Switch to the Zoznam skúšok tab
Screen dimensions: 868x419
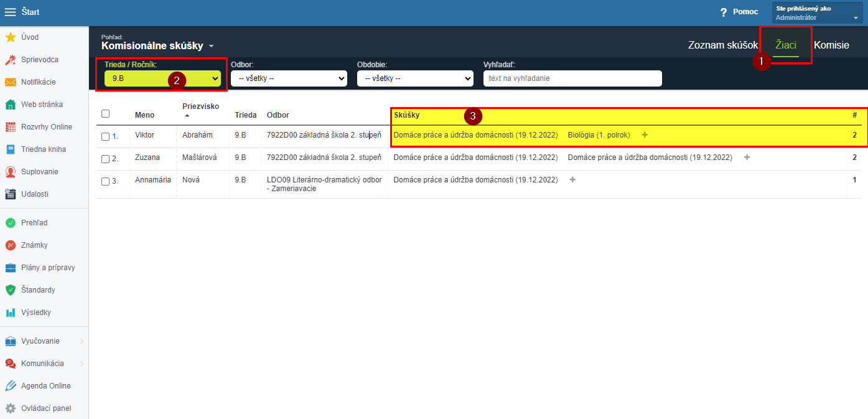point(722,45)
